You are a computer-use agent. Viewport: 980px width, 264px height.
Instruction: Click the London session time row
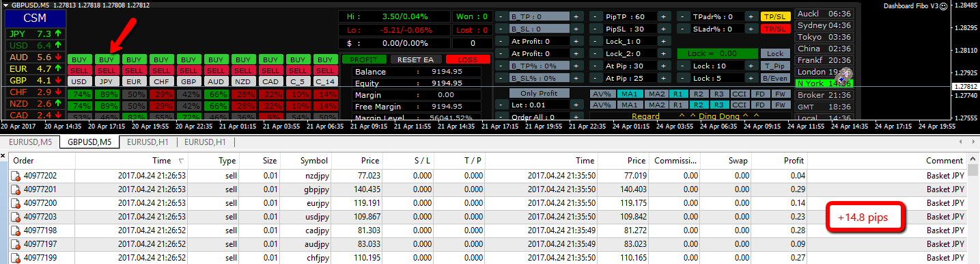pos(824,72)
